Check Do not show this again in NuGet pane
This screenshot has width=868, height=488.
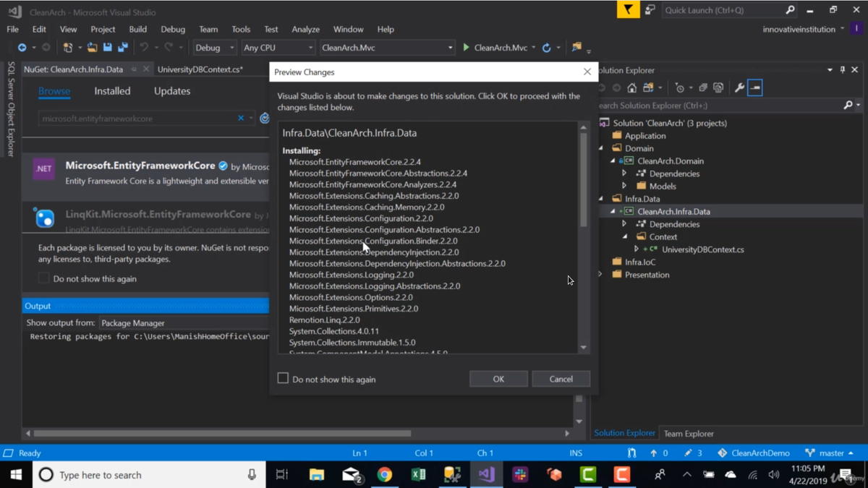pyautogui.click(x=44, y=278)
